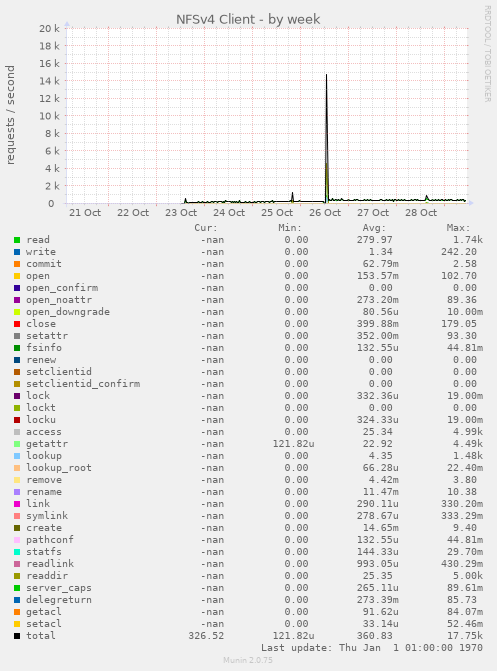Click read's average value 279.97

[375, 240]
